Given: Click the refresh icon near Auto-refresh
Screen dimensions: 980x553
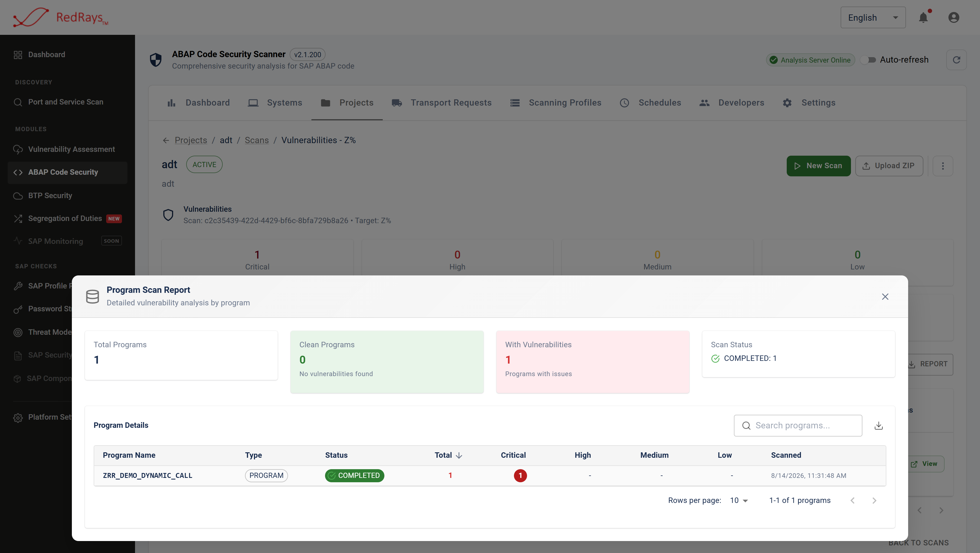Looking at the screenshot, I should tap(956, 60).
